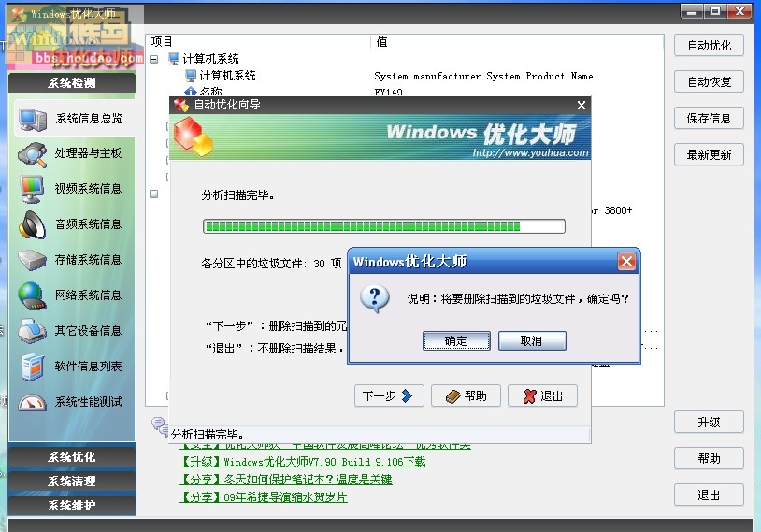Viewport: 761px width, 532px height.
Task: Open 帮助 in the optimization wizard
Action: [466, 396]
